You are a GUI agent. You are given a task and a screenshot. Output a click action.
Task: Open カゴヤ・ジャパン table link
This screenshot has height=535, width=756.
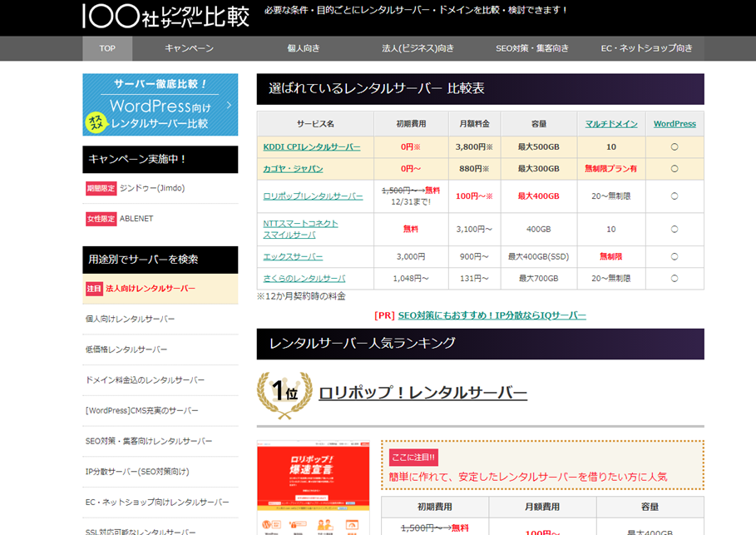tap(293, 169)
